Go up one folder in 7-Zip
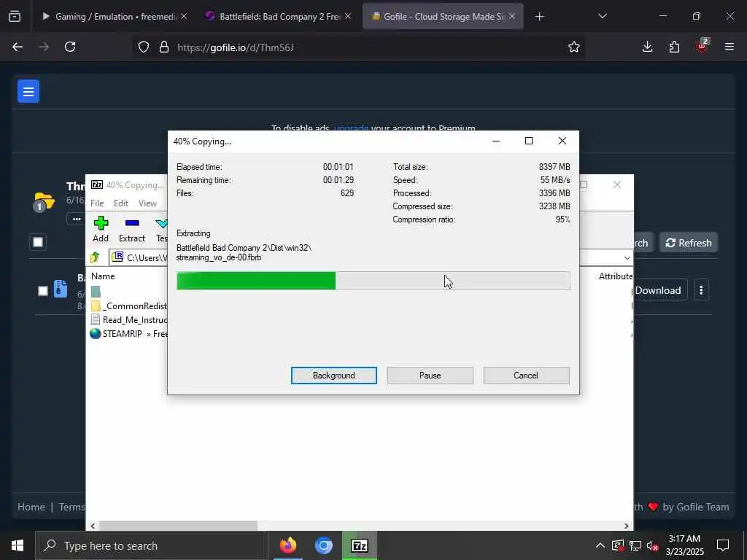The image size is (747, 560). pyautogui.click(x=95, y=257)
